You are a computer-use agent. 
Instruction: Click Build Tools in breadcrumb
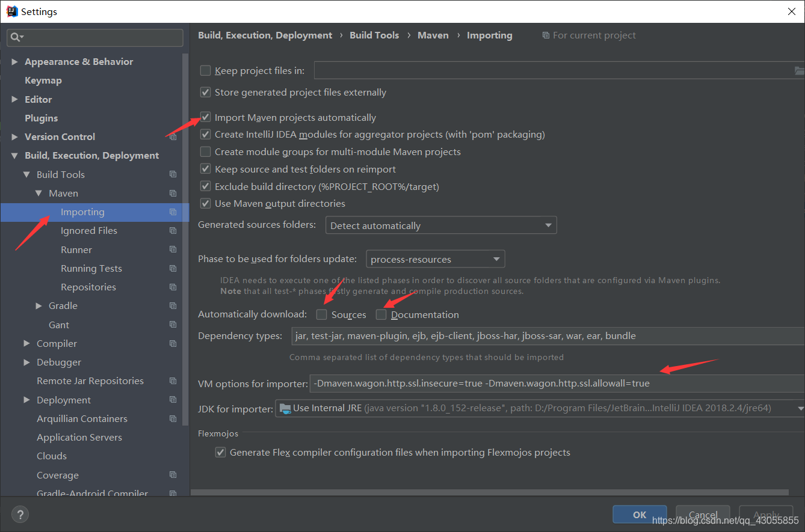tap(374, 35)
